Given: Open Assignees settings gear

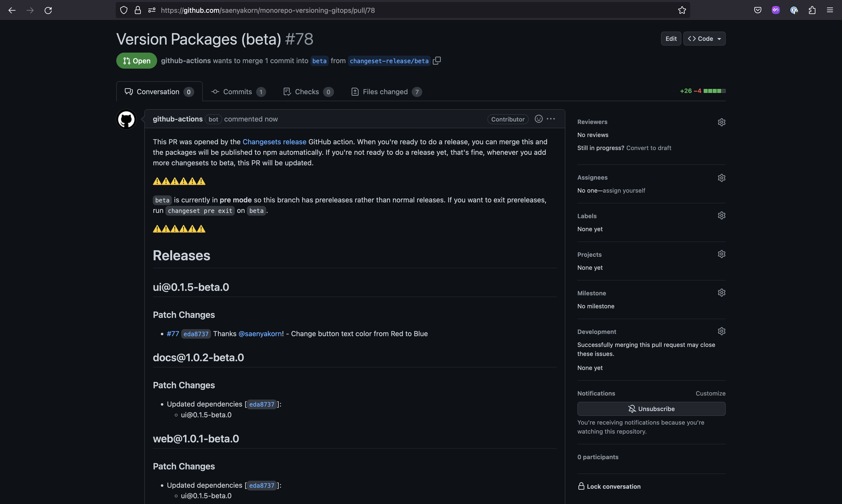Looking at the screenshot, I should coord(721,178).
